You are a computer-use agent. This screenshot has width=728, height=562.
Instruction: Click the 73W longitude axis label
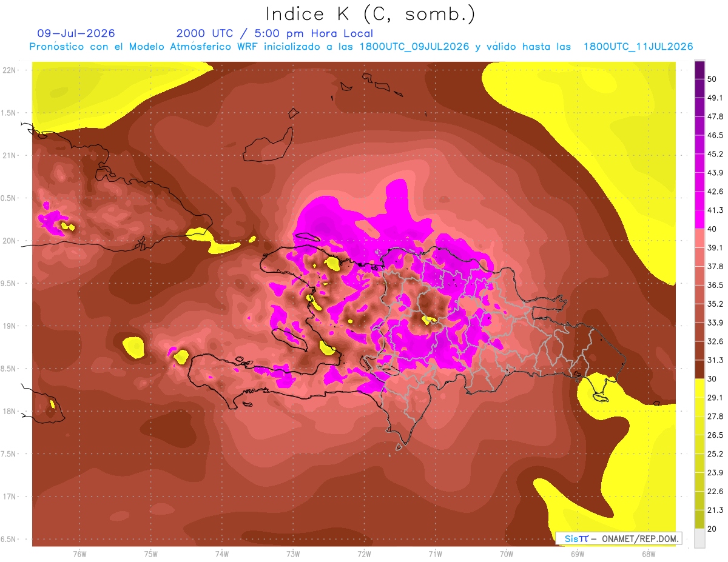(x=293, y=555)
